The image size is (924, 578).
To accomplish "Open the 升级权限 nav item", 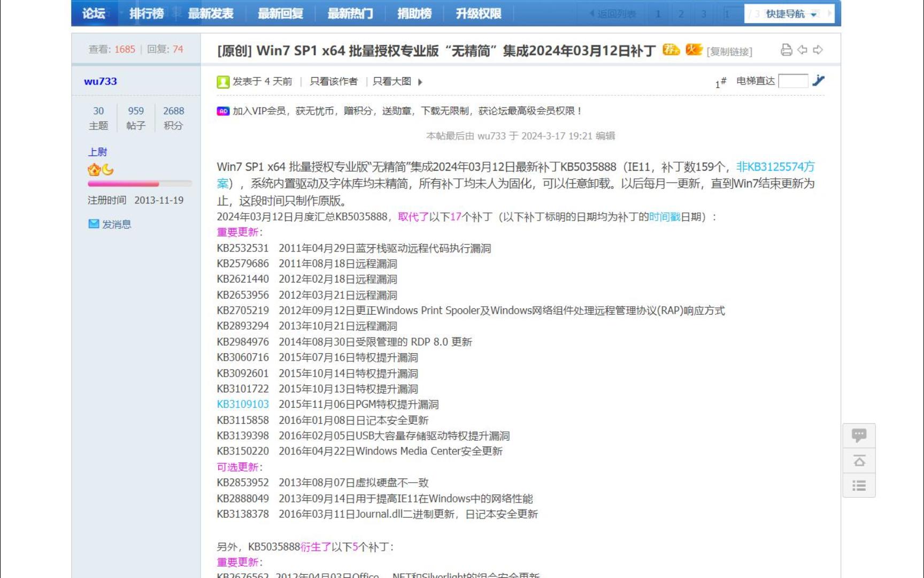I will [x=479, y=13].
